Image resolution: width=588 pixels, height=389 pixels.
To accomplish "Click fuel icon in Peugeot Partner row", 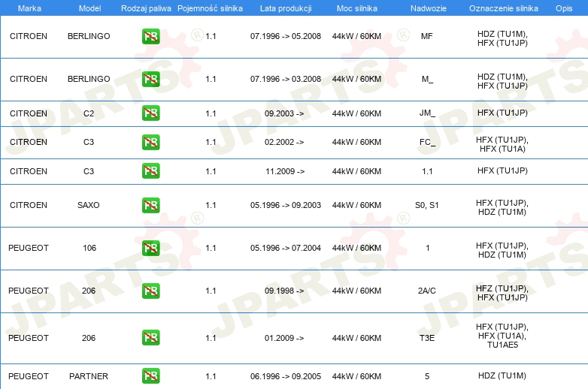I will click(x=150, y=376).
